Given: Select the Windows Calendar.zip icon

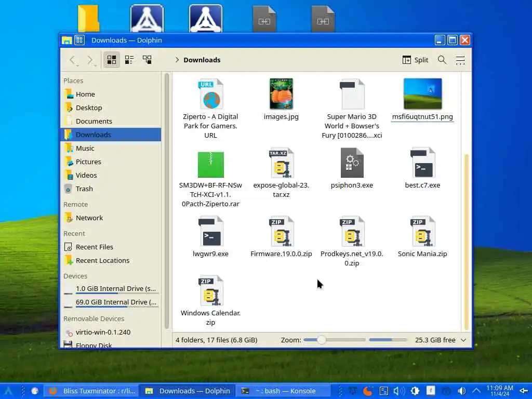Looking at the screenshot, I should pyautogui.click(x=211, y=291).
